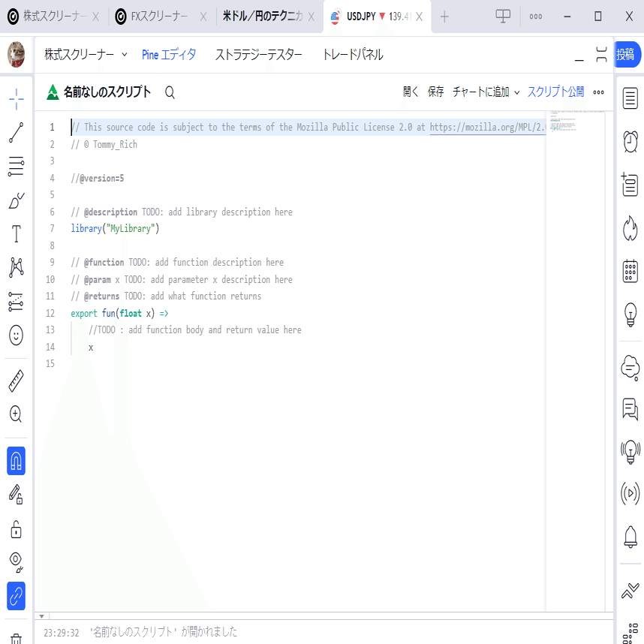Open the alerts alarm clock panel
644x644 pixels.
coord(630,142)
